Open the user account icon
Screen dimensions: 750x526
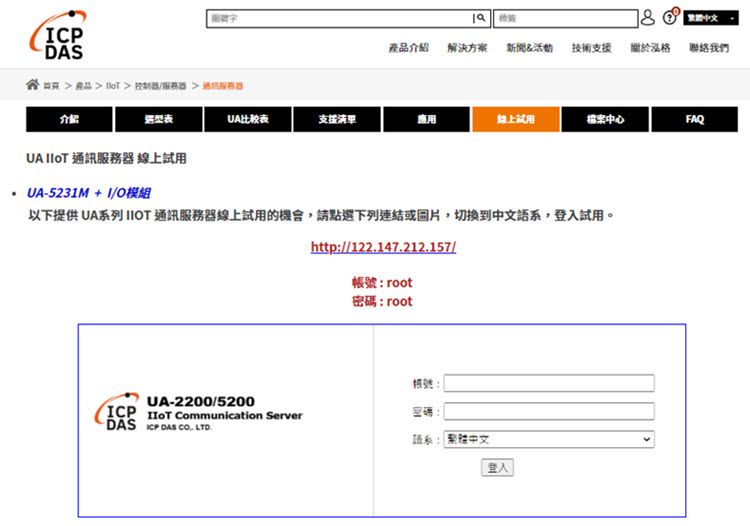(x=647, y=18)
